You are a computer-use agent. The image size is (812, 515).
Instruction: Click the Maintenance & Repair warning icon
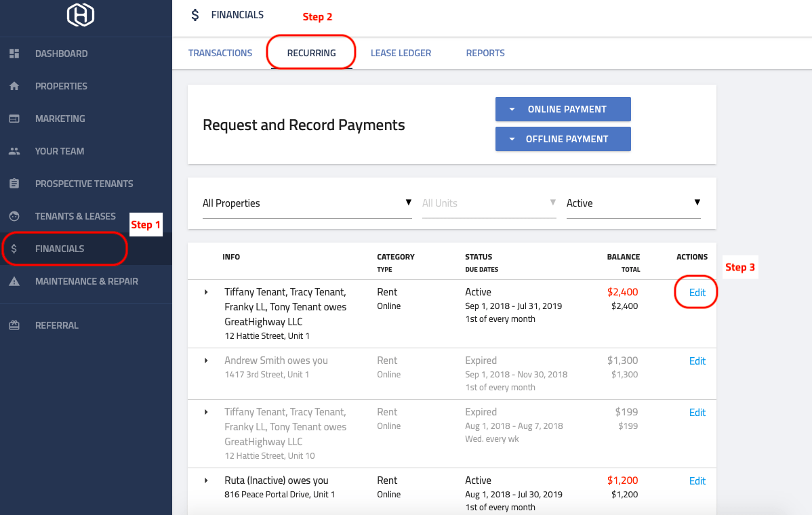pyautogui.click(x=14, y=281)
